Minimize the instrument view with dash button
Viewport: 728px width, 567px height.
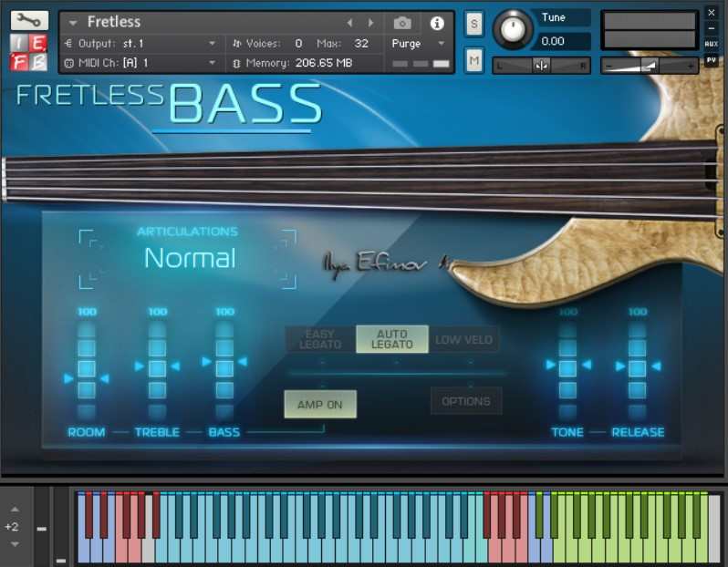[x=712, y=29]
